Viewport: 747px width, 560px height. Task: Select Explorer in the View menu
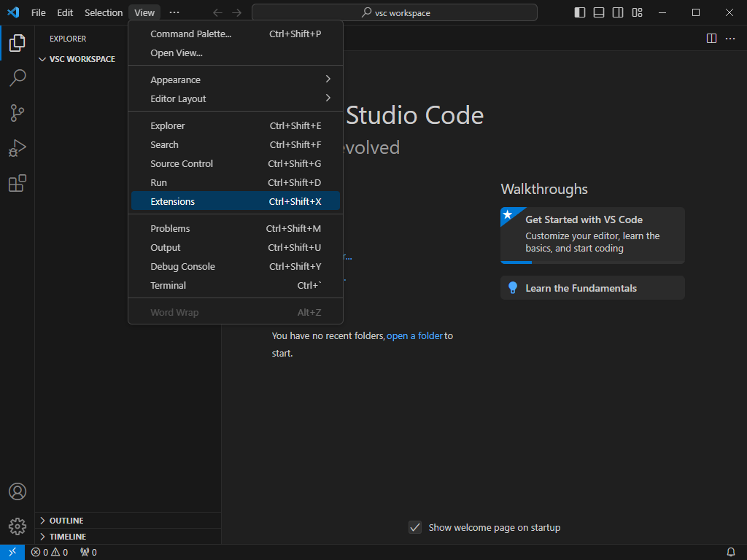[x=236, y=125]
